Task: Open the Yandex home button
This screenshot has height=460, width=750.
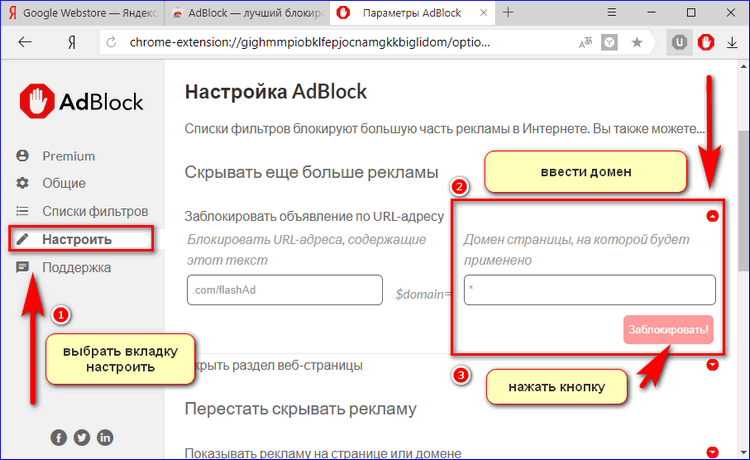Action: click(x=72, y=43)
